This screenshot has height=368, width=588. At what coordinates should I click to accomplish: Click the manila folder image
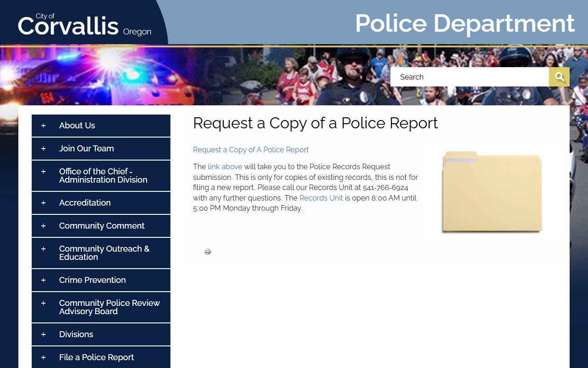point(492,192)
